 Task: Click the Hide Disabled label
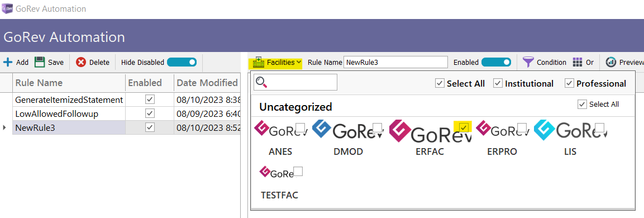pyautogui.click(x=142, y=63)
